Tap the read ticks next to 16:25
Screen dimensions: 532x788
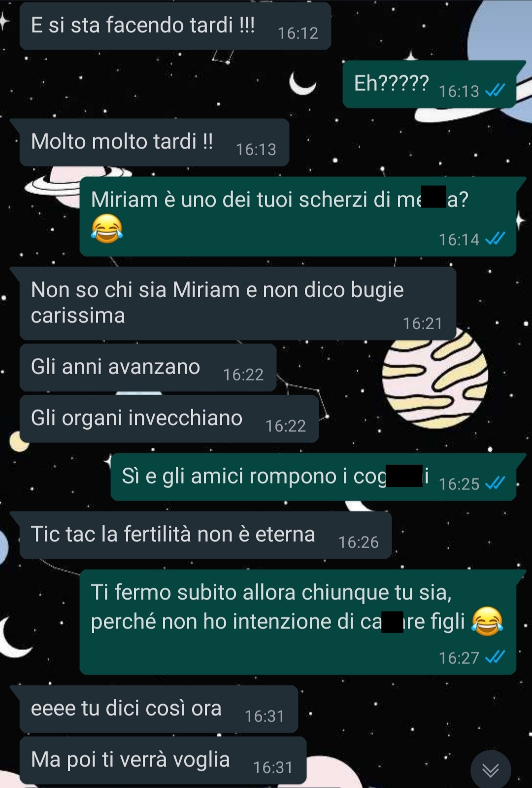click(x=495, y=483)
